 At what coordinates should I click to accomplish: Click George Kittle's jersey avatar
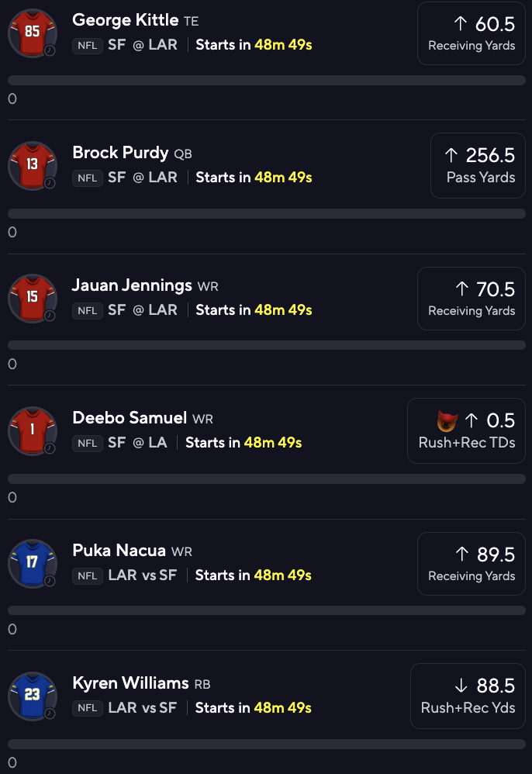click(x=33, y=33)
